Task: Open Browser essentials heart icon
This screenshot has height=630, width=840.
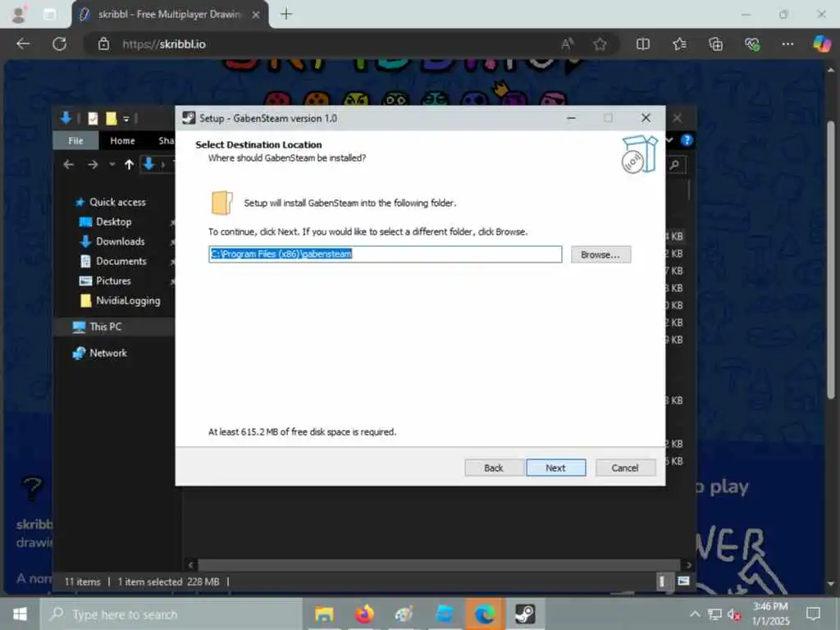Action: [752, 44]
